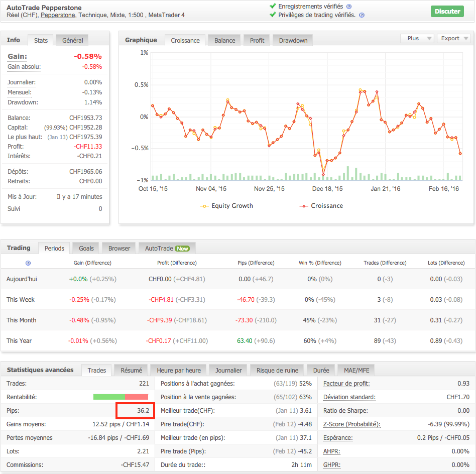Toggle Croissance series via legend label
Image resolution: width=476 pixels, height=474 pixels.
tap(327, 206)
